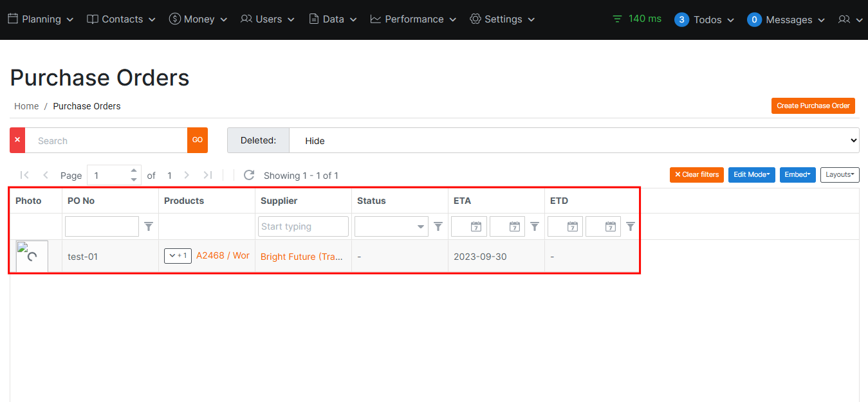Click the ETA column filter icon
The image size is (868, 402).
(534, 226)
